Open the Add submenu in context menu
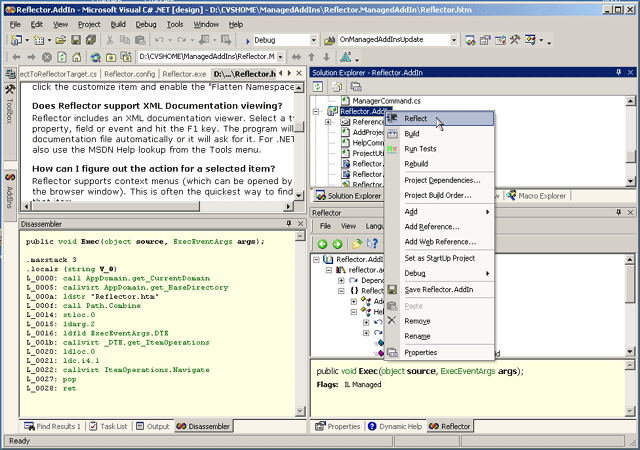The width and height of the screenshot is (640, 450). 440,212
